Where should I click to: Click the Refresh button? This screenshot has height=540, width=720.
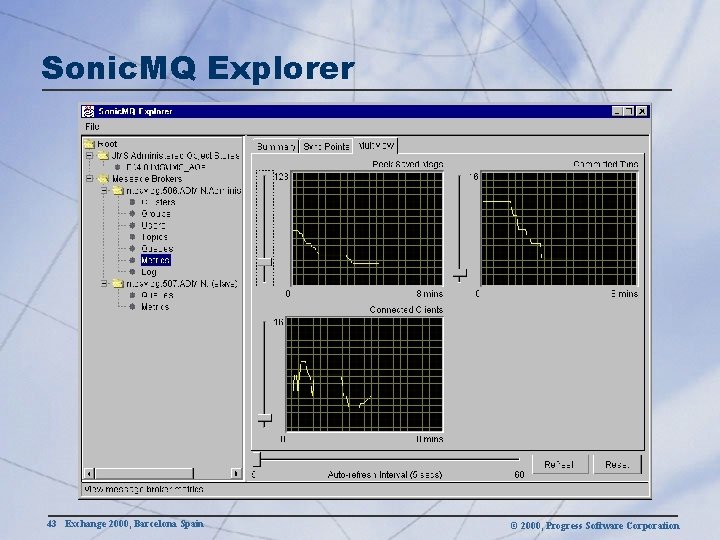[x=560, y=464]
